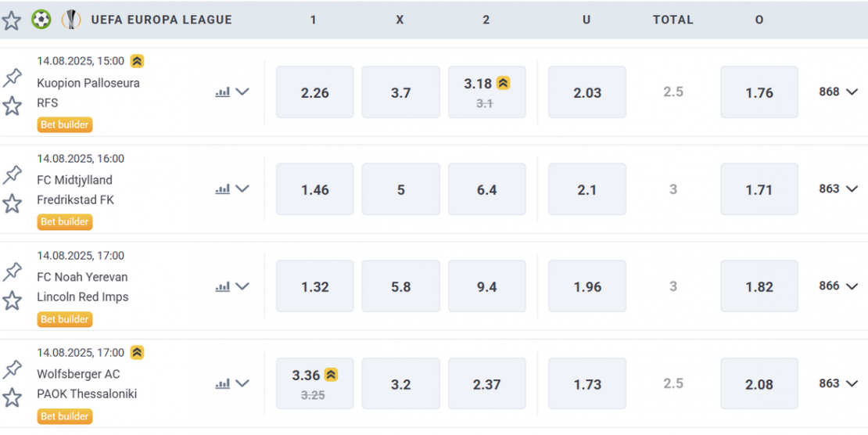Image resolution: width=868 pixels, height=435 pixels.
Task: Open Bet builder for Kuopion Palloseura match
Action: point(65,124)
